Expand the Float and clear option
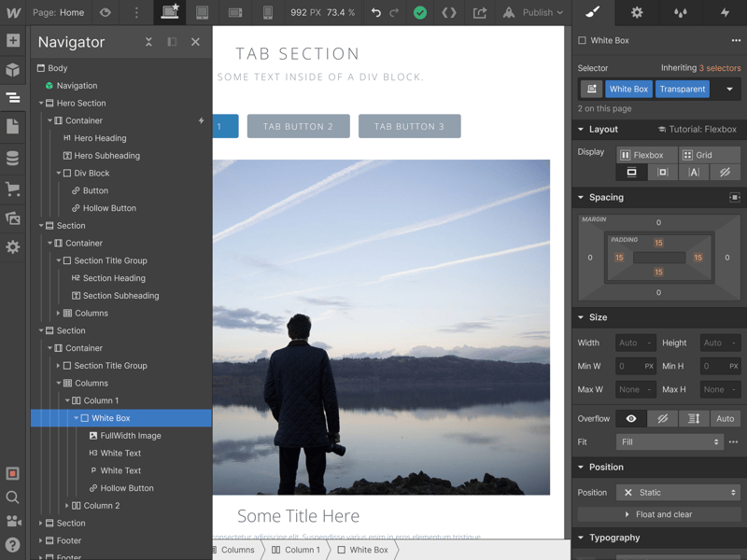 click(x=659, y=514)
